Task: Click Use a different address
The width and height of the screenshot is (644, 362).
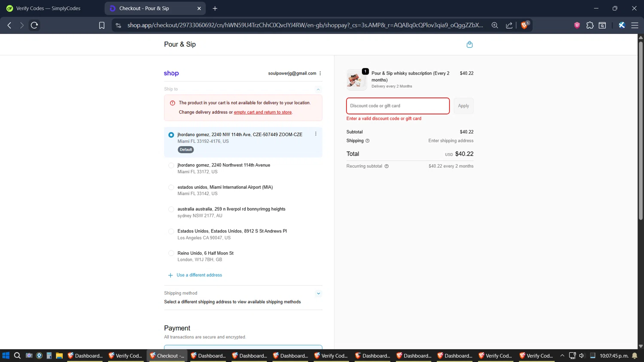Action: (199, 275)
